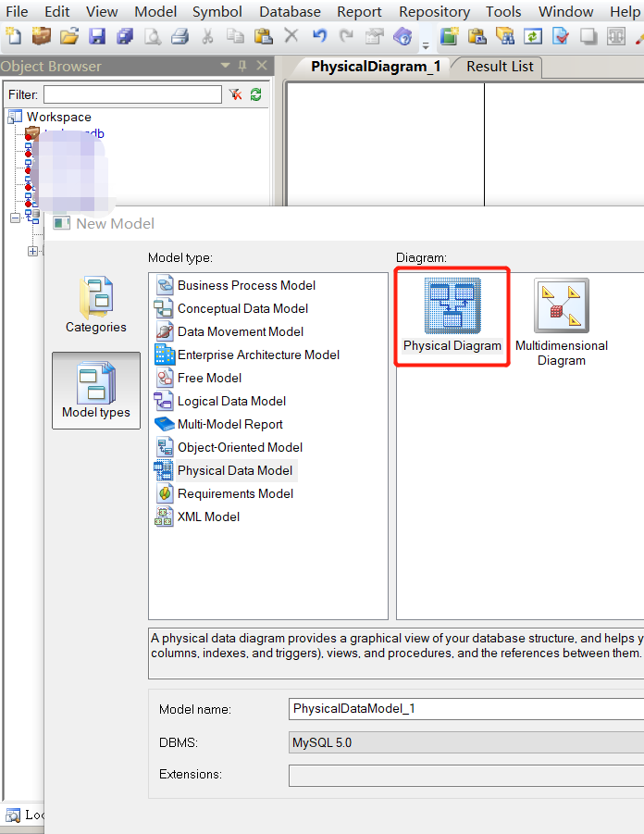Screen dimensions: 644x834
Task: Click the Model name input field
Action: coord(466,709)
